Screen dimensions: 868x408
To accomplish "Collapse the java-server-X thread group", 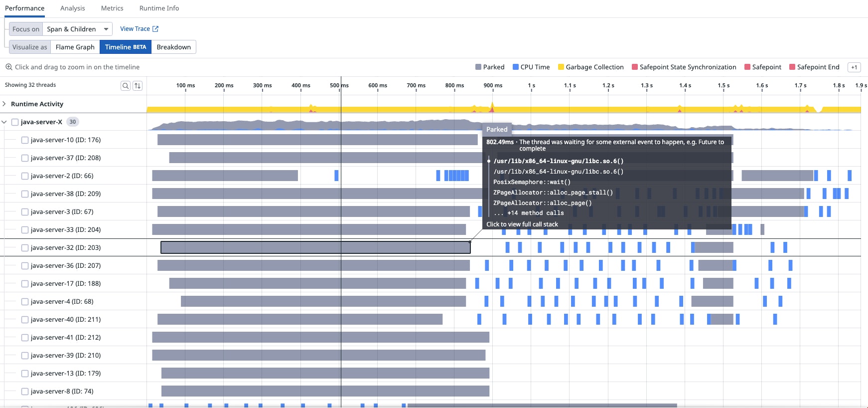I will 4,122.
